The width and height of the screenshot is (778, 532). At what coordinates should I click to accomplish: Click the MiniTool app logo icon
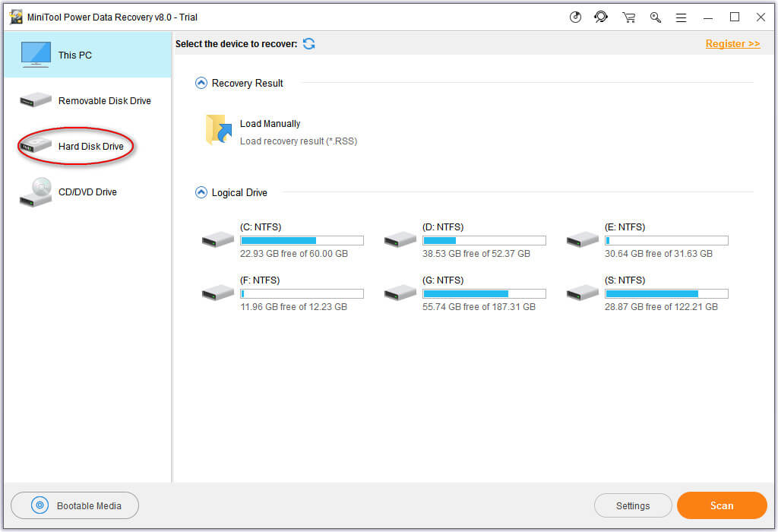(16, 17)
